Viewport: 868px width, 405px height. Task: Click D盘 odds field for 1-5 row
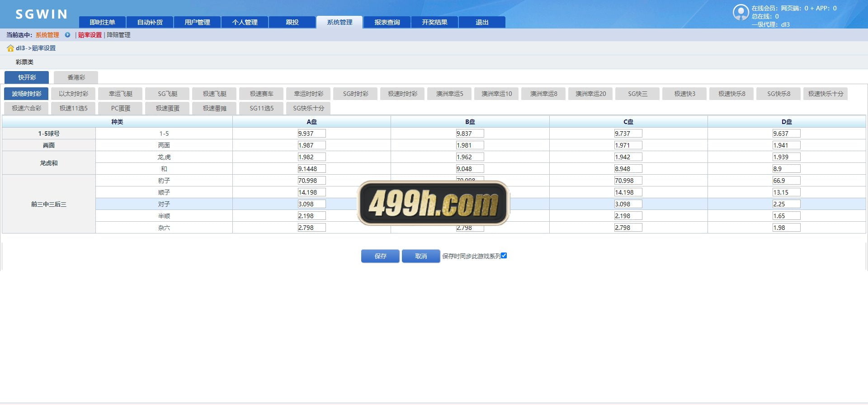point(786,133)
